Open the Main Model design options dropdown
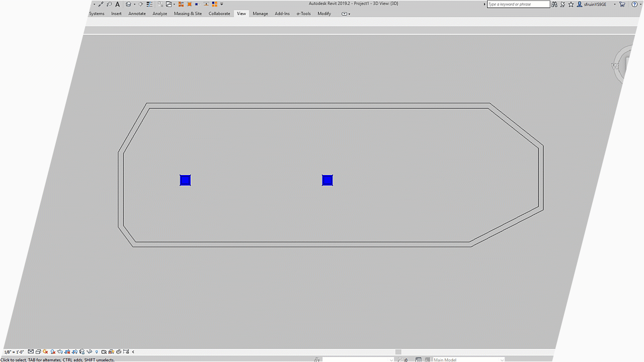 [x=468, y=359]
